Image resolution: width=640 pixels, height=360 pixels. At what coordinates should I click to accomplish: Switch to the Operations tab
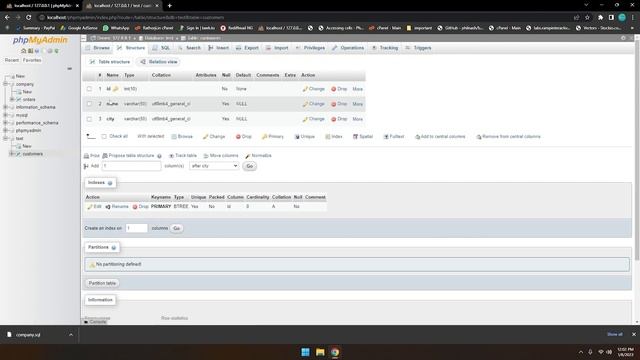348,48
